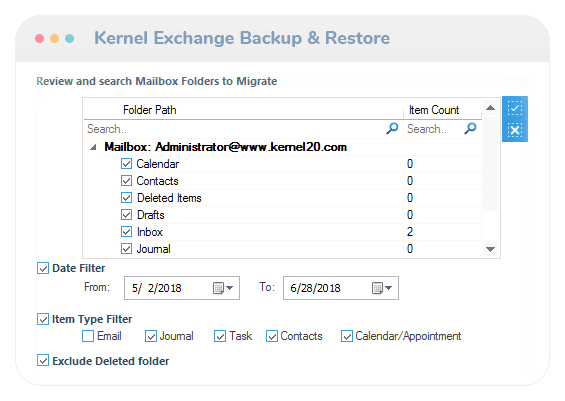Disable the Date Filter checkbox
This screenshot has height=401, width=565.
coord(43,268)
